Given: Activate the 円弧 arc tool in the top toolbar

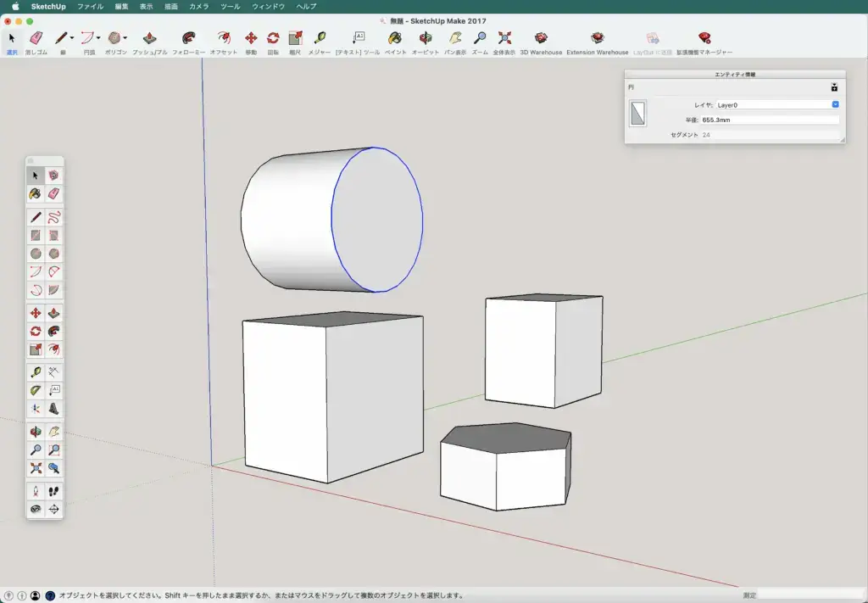Looking at the screenshot, I should pos(87,38).
